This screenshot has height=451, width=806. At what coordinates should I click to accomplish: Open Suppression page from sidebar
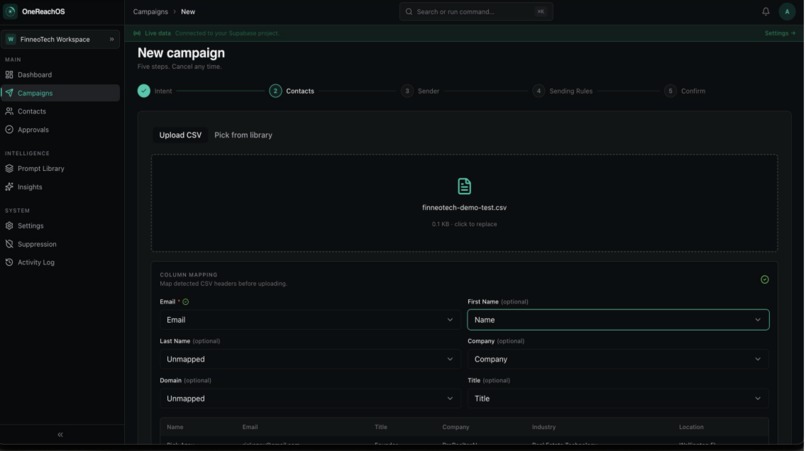pos(60,244)
